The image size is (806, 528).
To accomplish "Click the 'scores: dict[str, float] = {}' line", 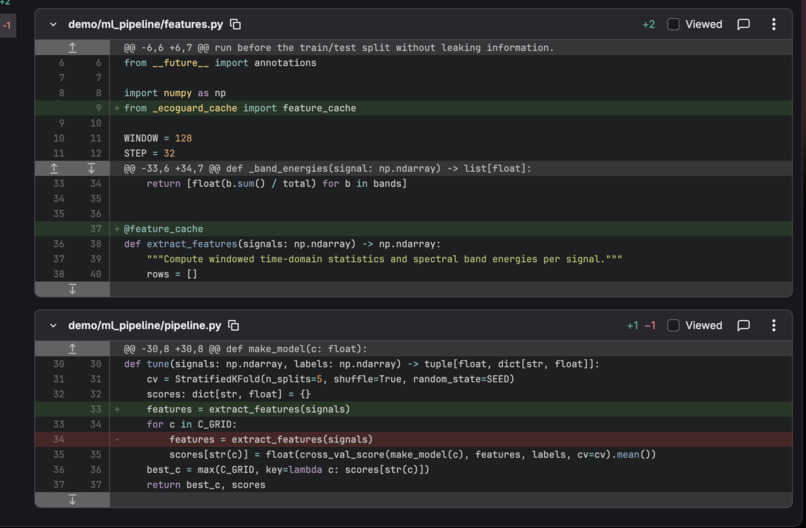I will pos(413,394).
